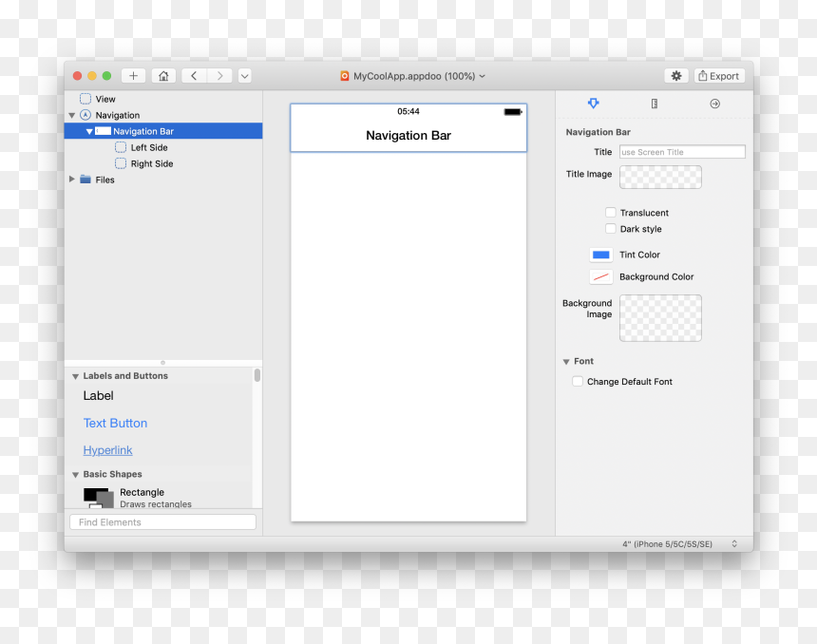Click the battery icon in status bar preview
This screenshot has height=644, width=817.
coord(513,111)
